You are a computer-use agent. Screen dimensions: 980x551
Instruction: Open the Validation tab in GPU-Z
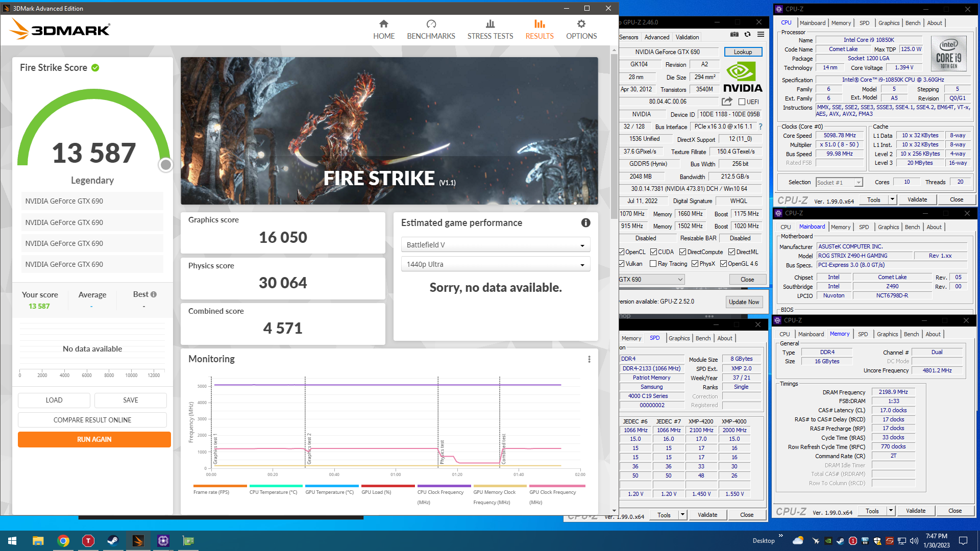click(x=688, y=37)
